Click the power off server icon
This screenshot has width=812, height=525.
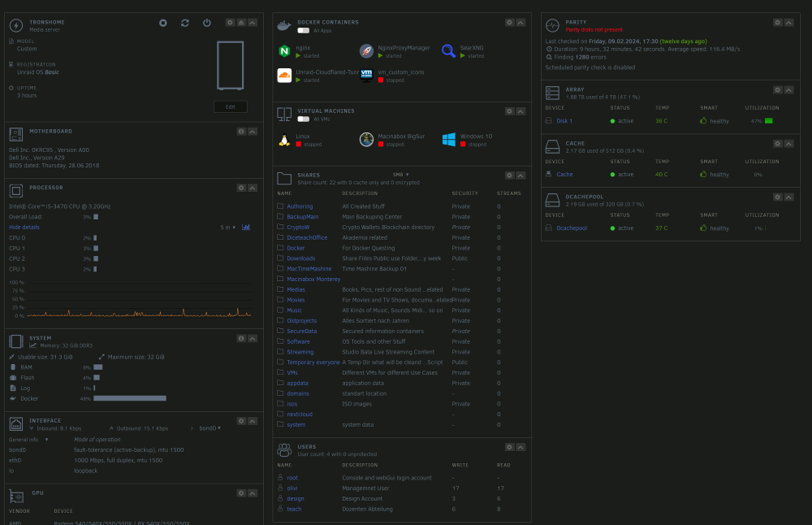pos(206,23)
